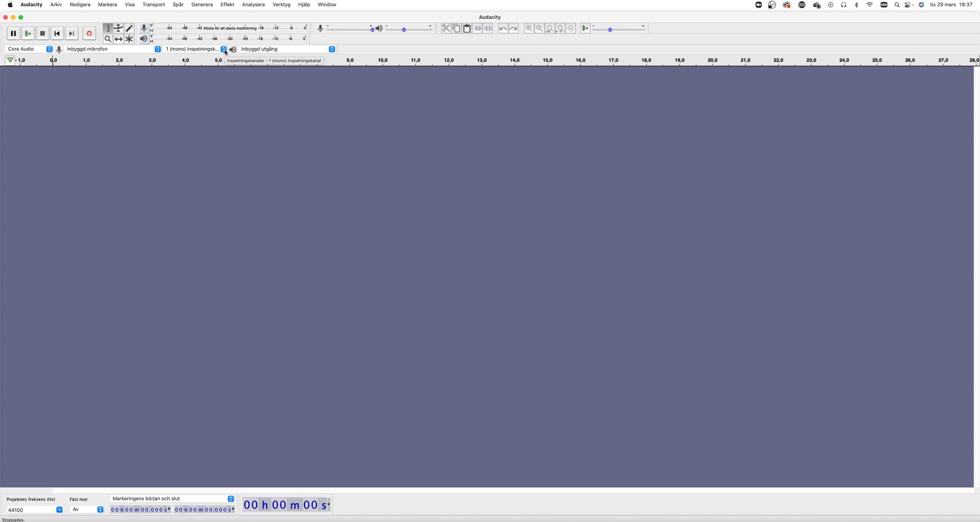
Task: Open the Transport menu
Action: [153, 4]
